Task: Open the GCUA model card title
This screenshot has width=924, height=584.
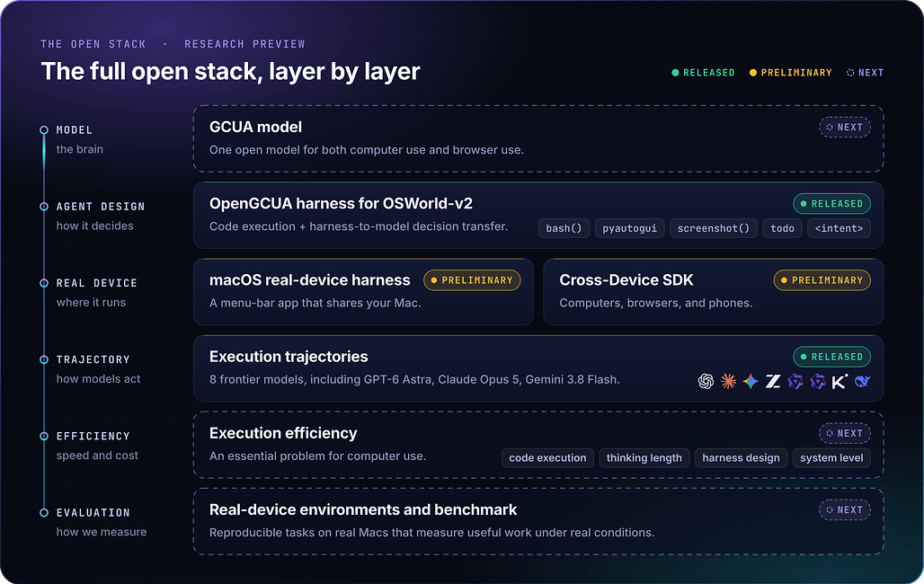Action: pos(256,128)
